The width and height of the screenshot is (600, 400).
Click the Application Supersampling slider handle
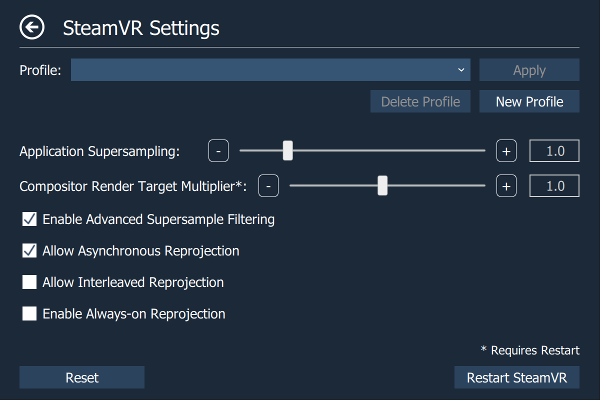point(288,151)
